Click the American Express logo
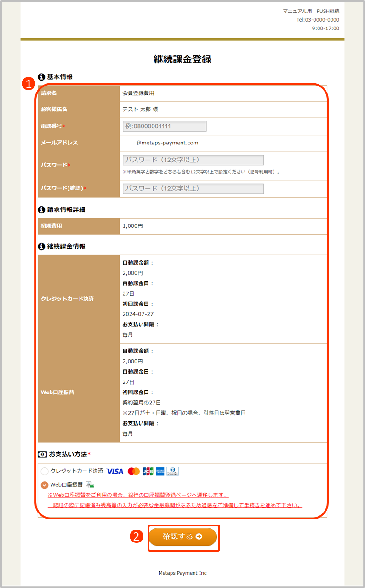The image size is (365, 588). [160, 471]
